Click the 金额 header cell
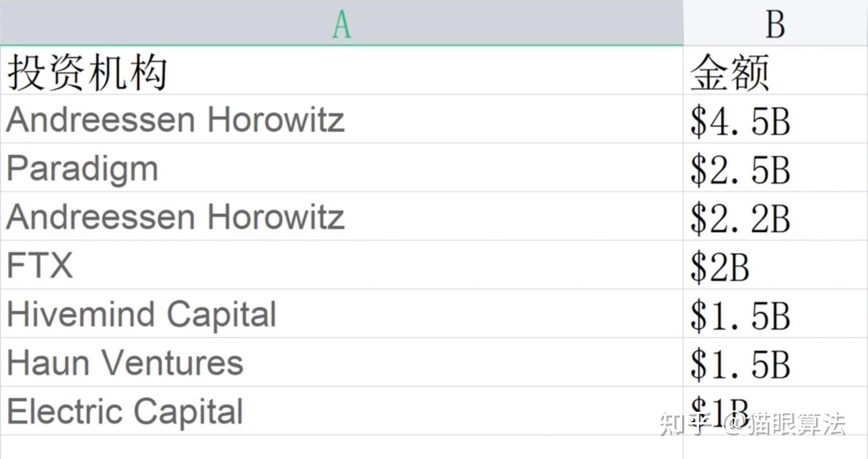 775,71
